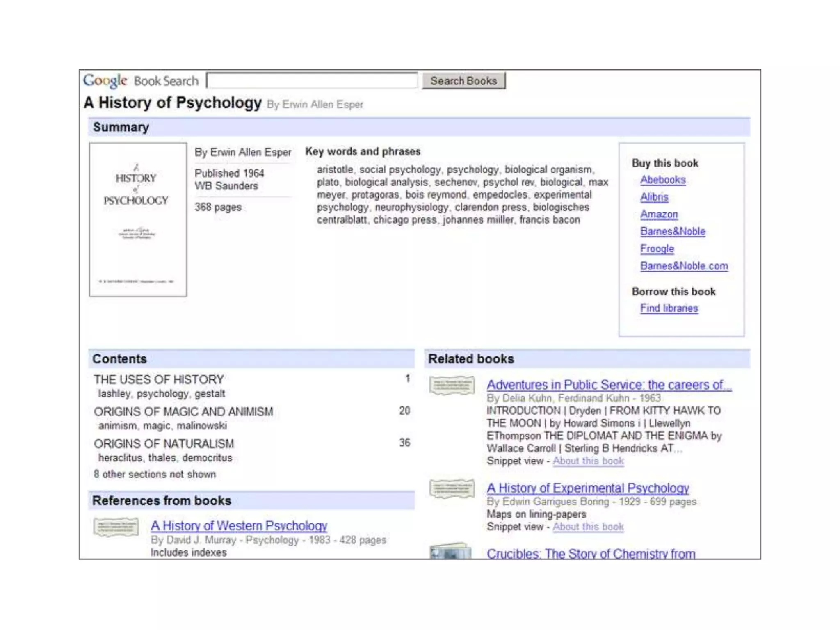Click the Western Psychology snippet thumbnail icon

click(x=116, y=527)
